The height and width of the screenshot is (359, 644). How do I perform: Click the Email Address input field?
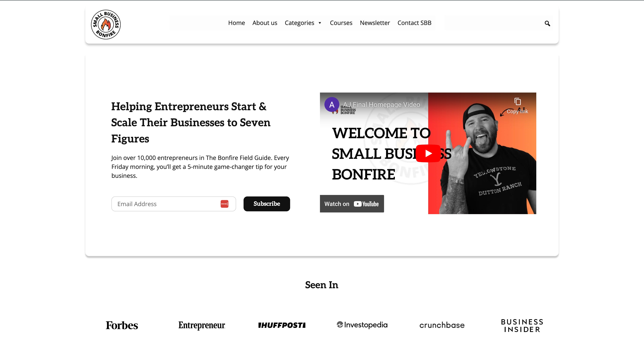[173, 204]
